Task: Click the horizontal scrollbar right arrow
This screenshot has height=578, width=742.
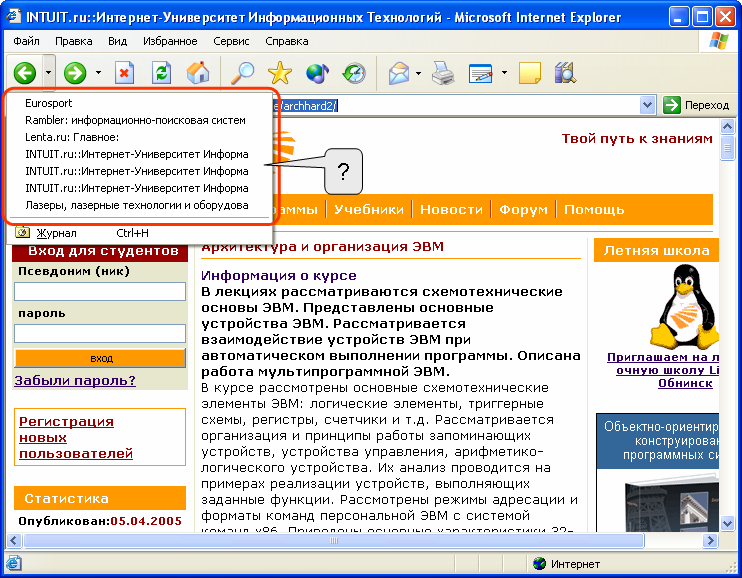Action: click(x=710, y=540)
